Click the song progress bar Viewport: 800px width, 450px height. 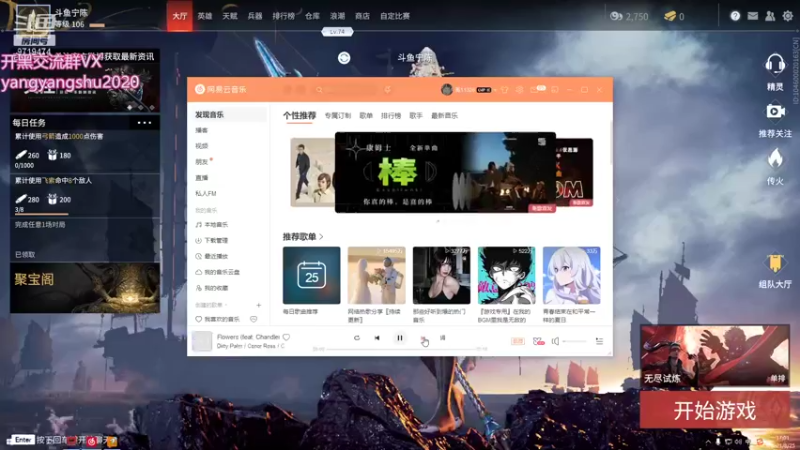click(402, 349)
